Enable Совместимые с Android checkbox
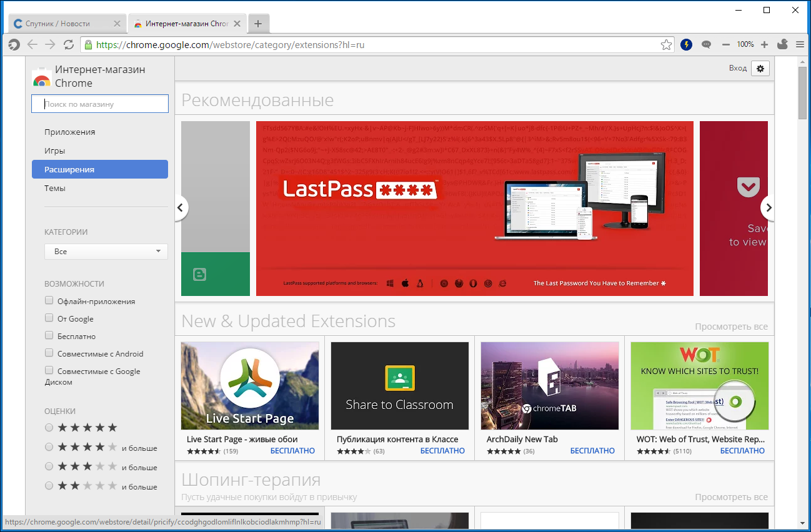 (x=49, y=353)
